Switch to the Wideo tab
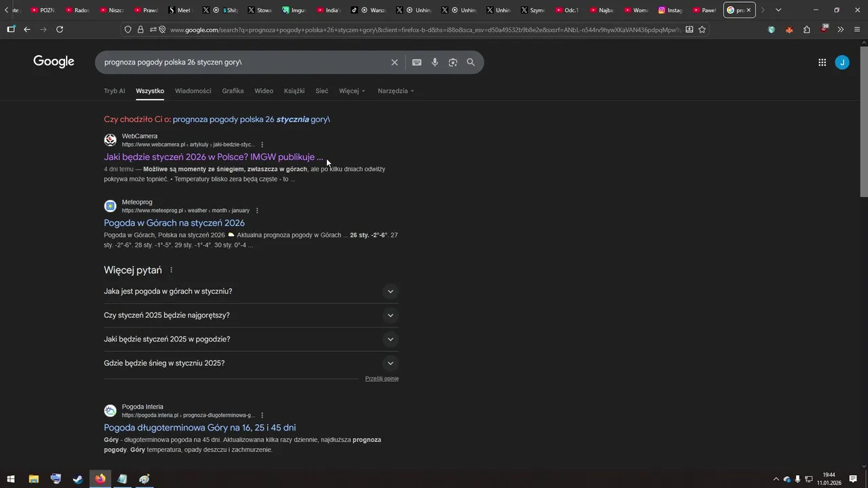Image resolution: width=868 pixels, height=488 pixels. coord(264,91)
